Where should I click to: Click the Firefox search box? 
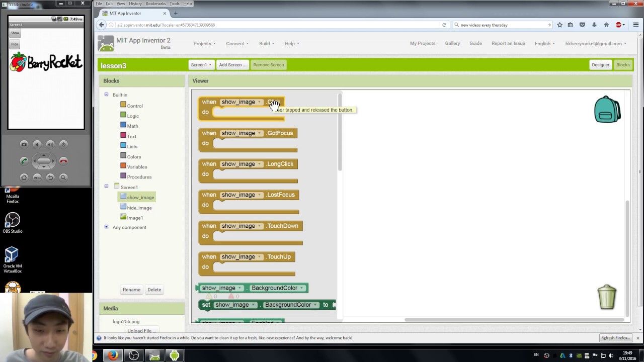point(504,25)
